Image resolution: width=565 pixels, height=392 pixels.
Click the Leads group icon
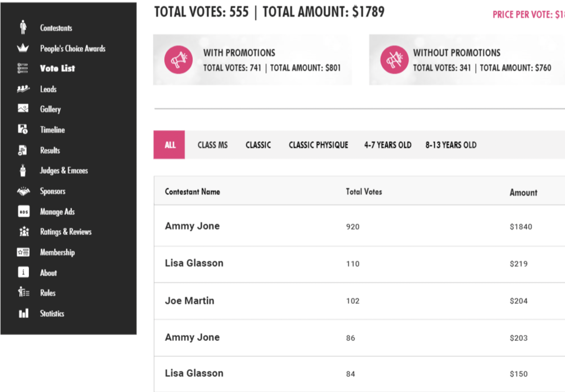tap(23, 89)
